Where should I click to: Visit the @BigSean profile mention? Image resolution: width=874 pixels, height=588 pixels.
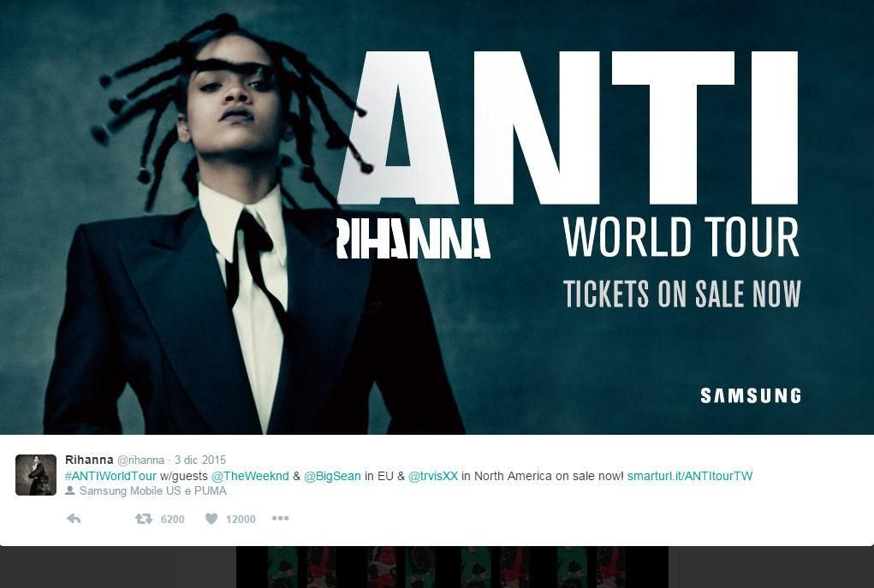(332, 476)
